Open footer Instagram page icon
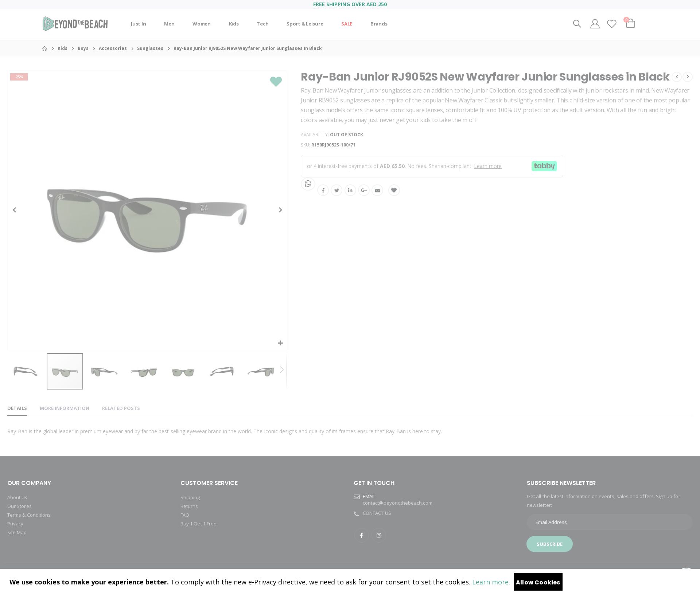Screen dimensions: 700x595 [379, 535]
